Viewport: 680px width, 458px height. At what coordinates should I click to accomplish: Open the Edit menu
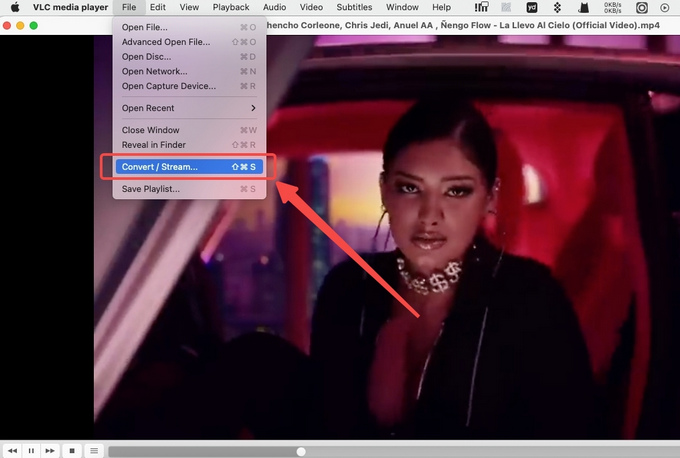click(x=158, y=7)
